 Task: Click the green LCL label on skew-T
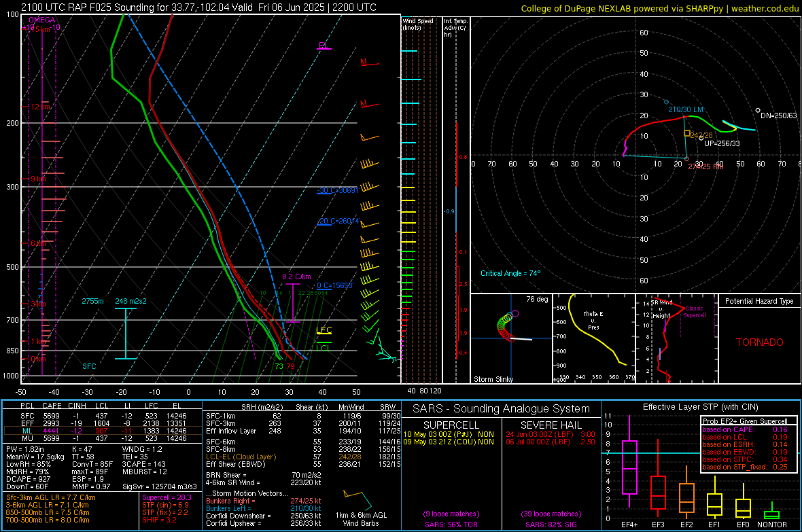point(323,348)
